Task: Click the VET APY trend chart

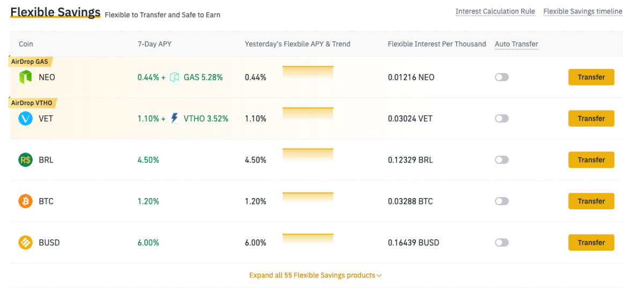Action: click(308, 114)
